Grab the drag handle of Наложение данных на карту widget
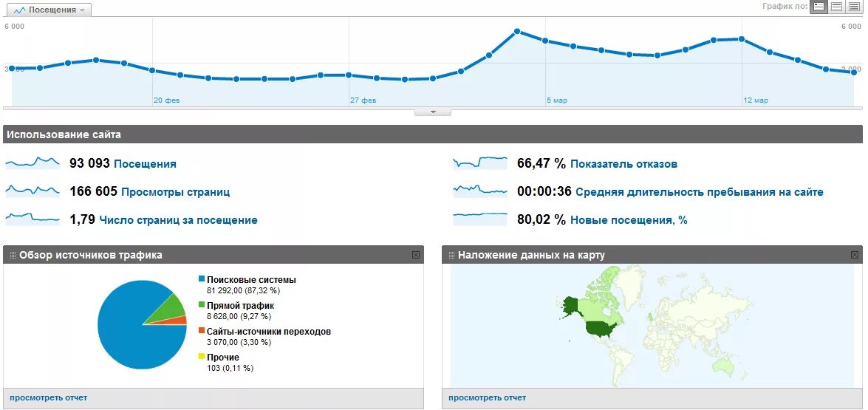868x410 pixels. (x=451, y=255)
